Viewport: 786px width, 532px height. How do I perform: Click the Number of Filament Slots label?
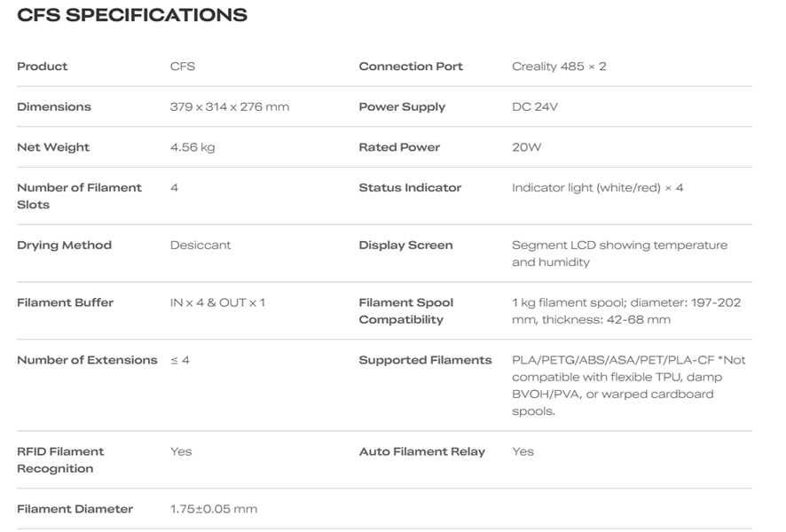pyautogui.click(x=79, y=196)
